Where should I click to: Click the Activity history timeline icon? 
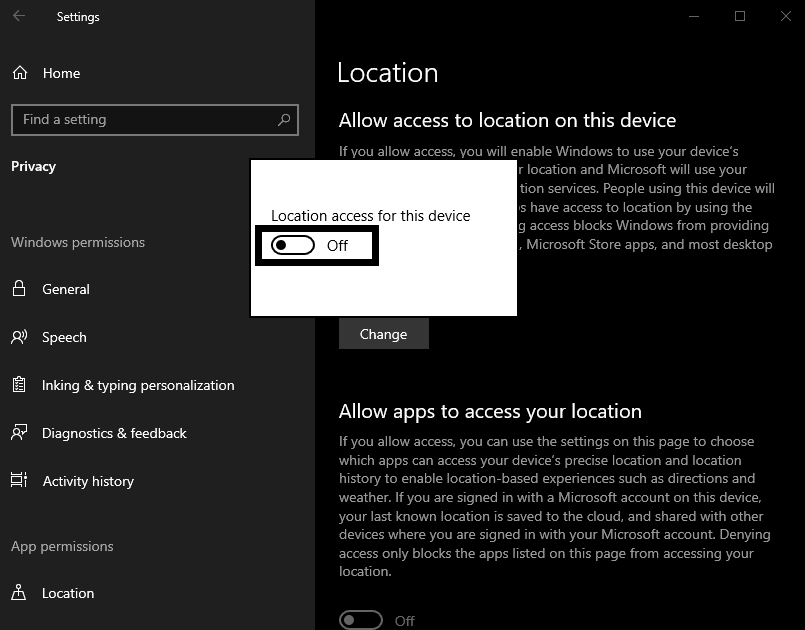[19, 481]
